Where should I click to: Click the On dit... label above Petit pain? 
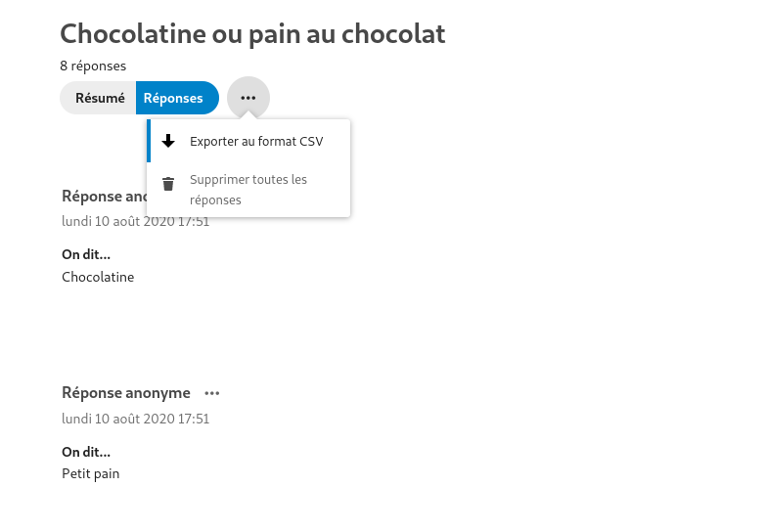[x=86, y=452]
